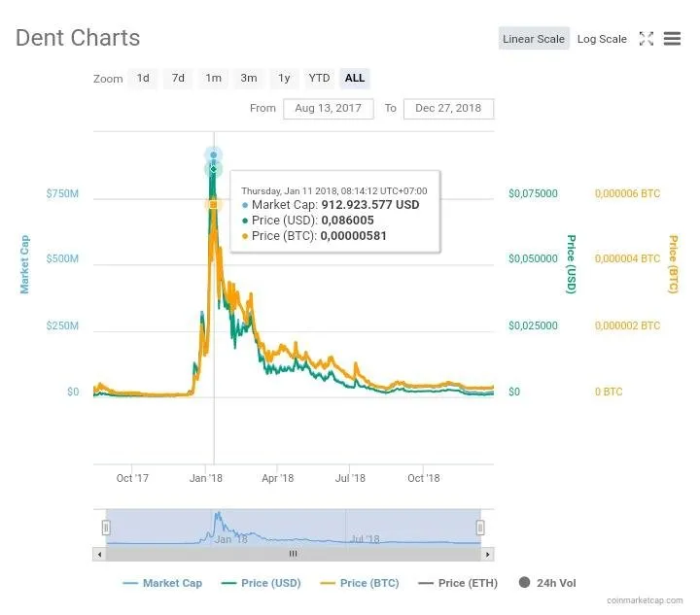700x615 pixels.
Task: Click the left arrow on the navigator scrollbar
Action: [99, 555]
